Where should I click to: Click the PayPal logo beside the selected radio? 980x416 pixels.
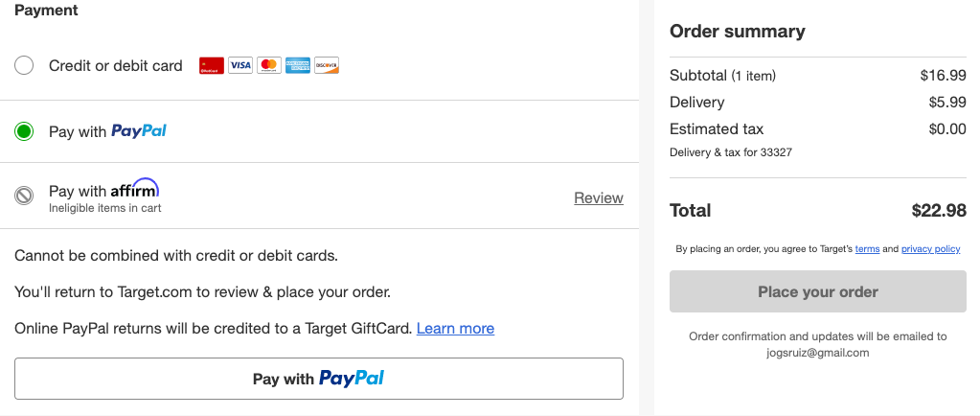[x=139, y=131]
